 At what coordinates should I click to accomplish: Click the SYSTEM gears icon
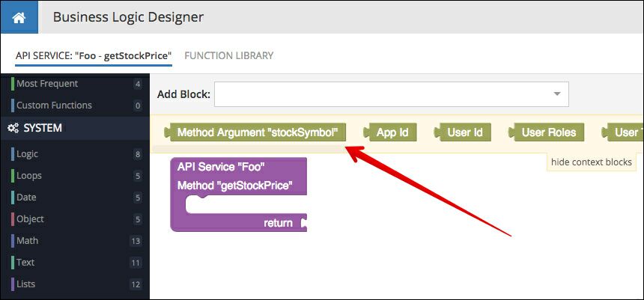point(13,129)
